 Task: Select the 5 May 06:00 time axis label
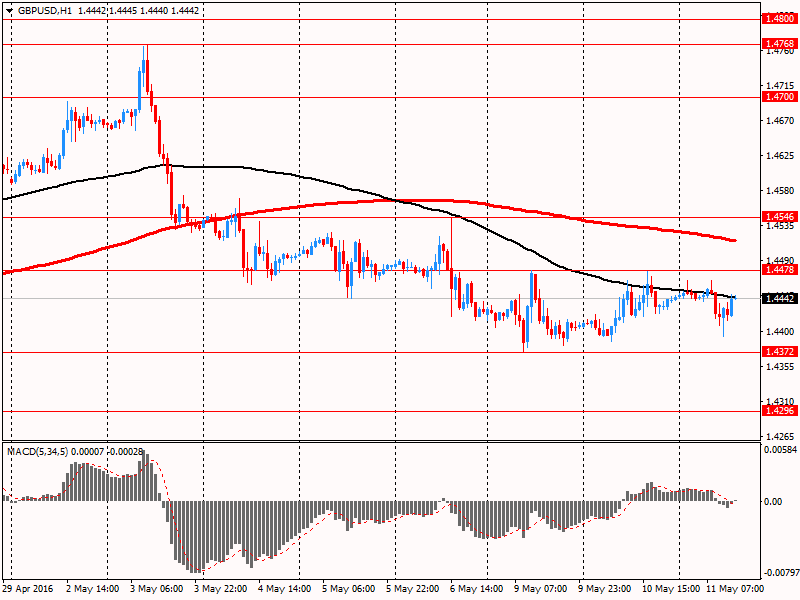point(349,588)
